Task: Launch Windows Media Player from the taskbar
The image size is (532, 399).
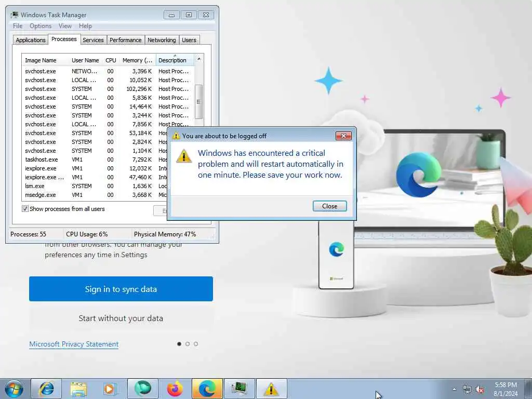Action: coord(110,389)
